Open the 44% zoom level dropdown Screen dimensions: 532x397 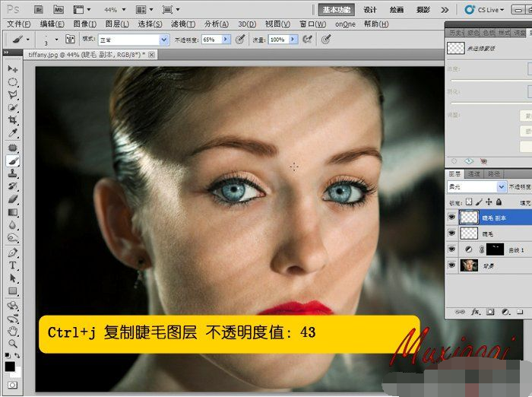click(x=124, y=10)
